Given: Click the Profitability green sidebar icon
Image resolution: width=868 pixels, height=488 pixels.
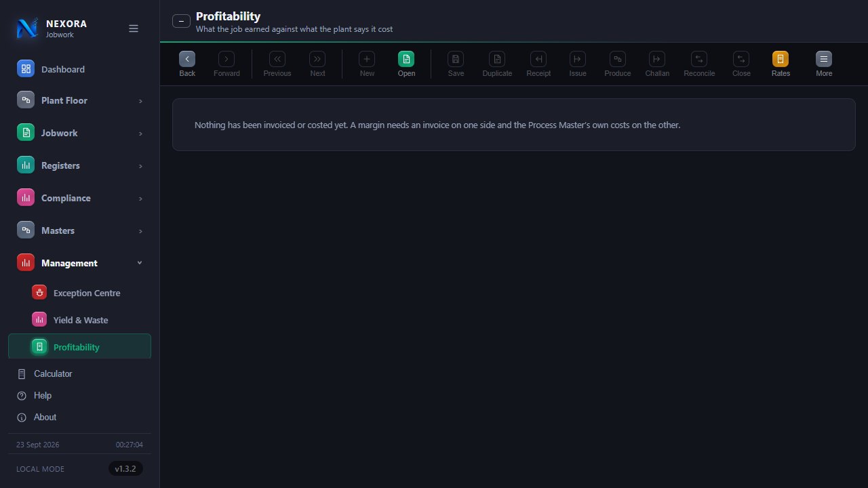Looking at the screenshot, I should [39, 346].
